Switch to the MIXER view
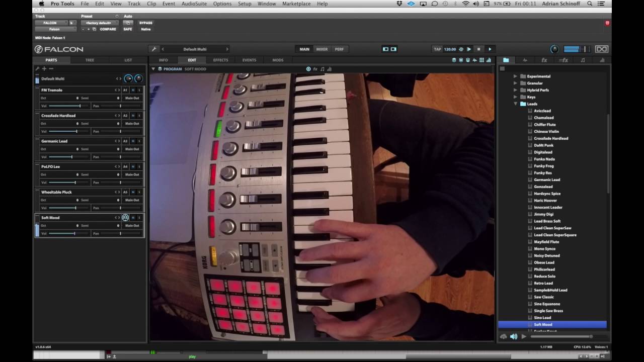 (322, 49)
